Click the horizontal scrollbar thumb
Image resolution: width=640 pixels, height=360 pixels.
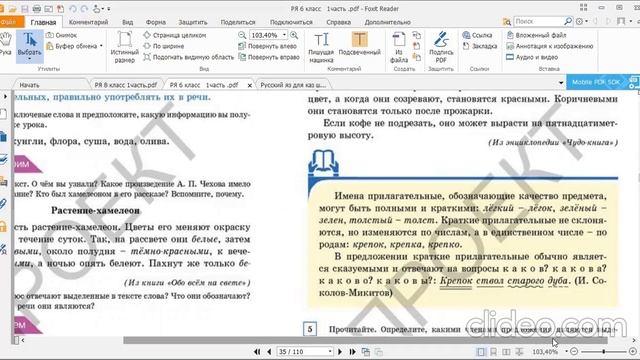click(x=365, y=340)
